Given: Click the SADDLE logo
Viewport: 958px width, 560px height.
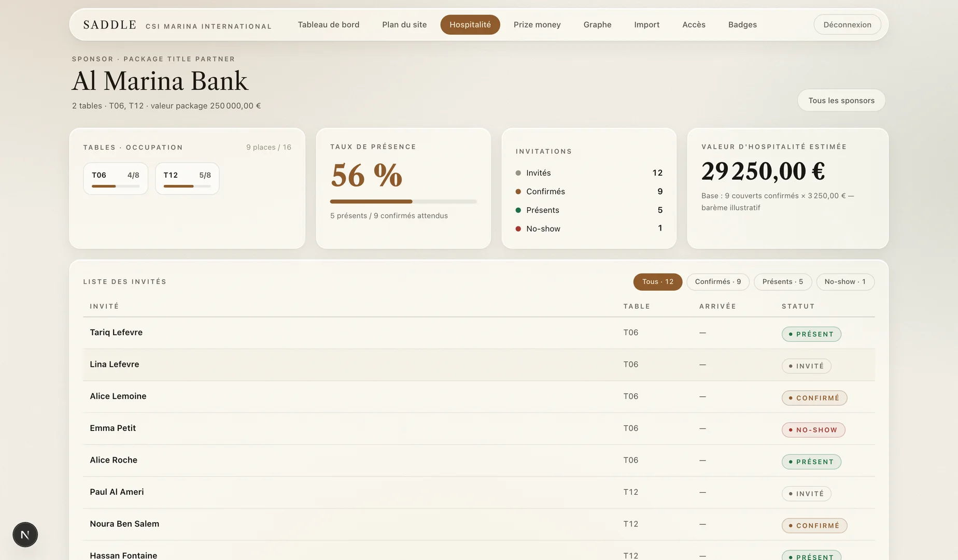Looking at the screenshot, I should point(110,25).
